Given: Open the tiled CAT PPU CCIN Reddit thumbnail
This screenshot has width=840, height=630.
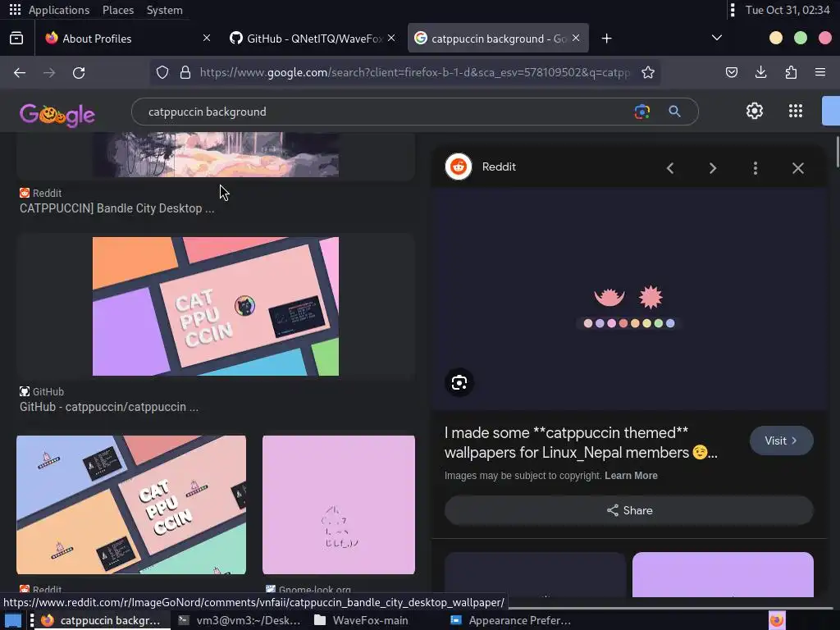Looking at the screenshot, I should click(x=131, y=504).
